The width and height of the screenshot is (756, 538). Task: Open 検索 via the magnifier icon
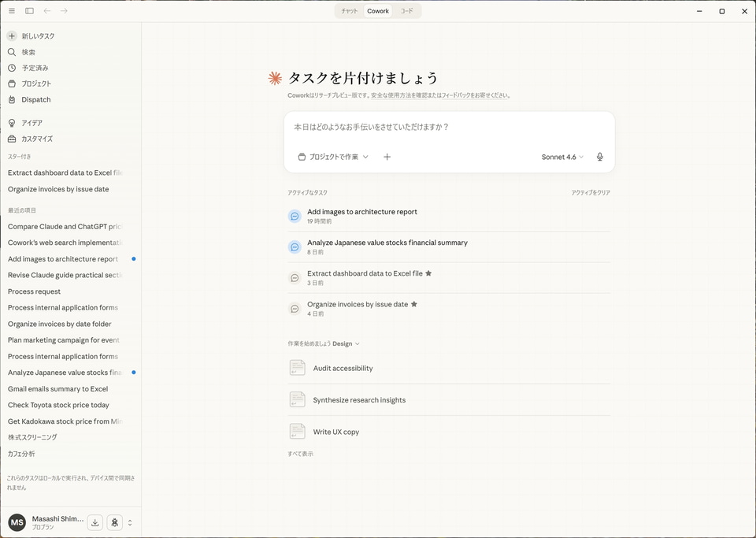pos(12,52)
